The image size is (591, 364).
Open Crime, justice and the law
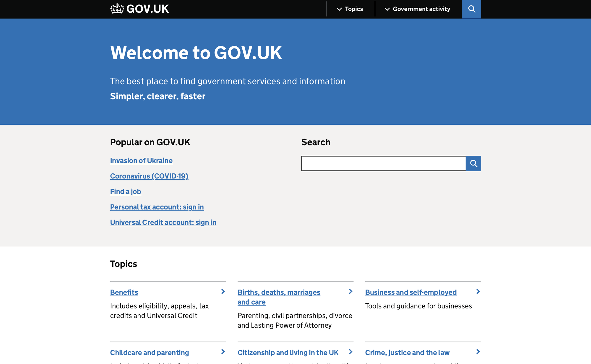(407, 352)
